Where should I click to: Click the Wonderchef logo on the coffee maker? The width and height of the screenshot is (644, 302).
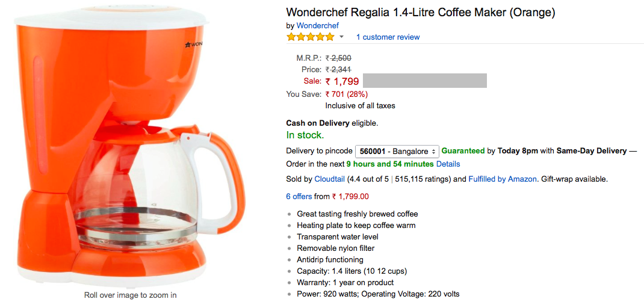[193, 45]
